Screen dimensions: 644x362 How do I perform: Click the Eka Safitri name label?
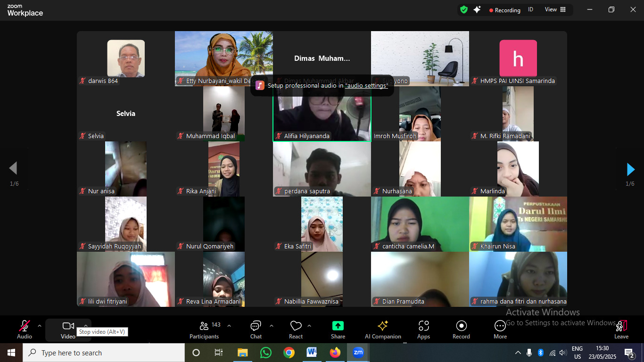point(297,246)
